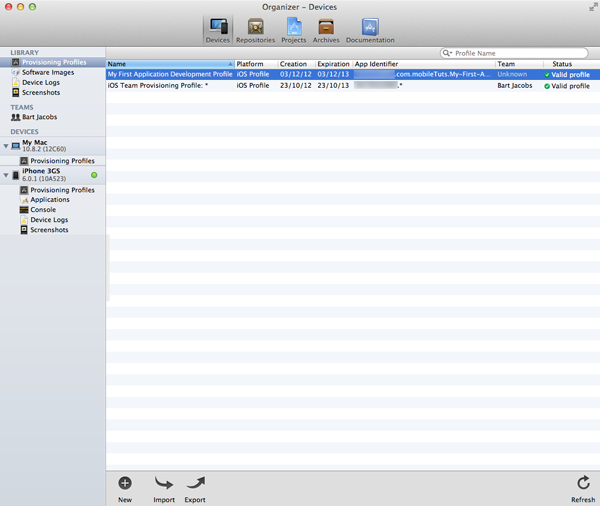Select Provisioning Profiles under Library
This screenshot has width=600, height=506.
pos(52,62)
